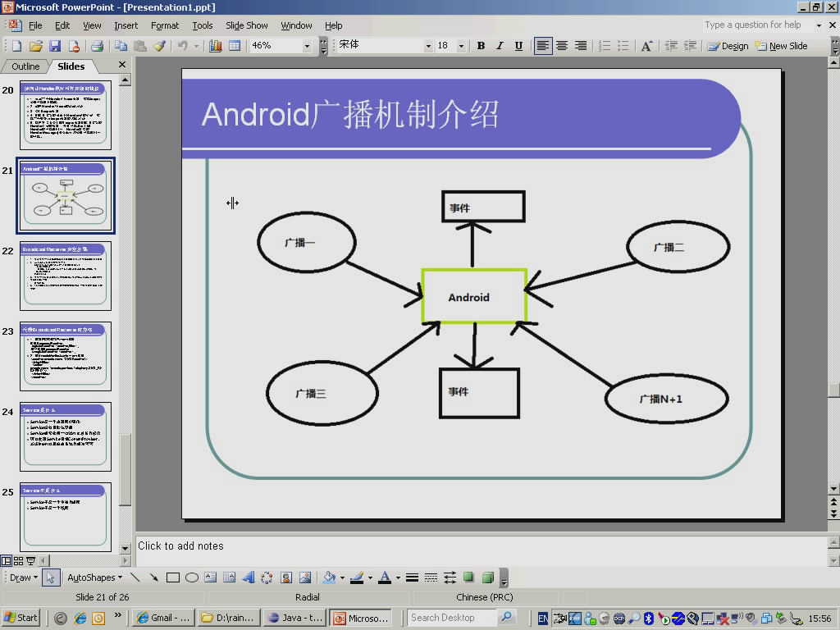Viewport: 840px width, 630px height.
Task: Expand Fill Color dropdown arrow
Action: pos(342,577)
